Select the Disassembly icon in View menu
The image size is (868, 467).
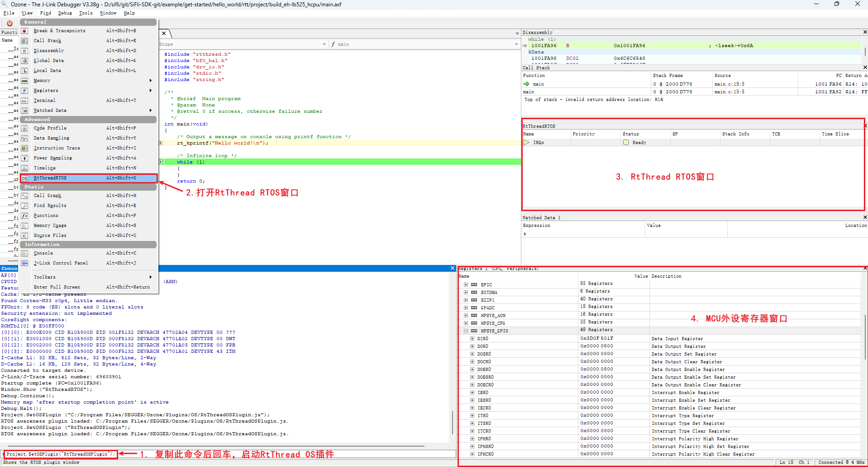(25, 51)
